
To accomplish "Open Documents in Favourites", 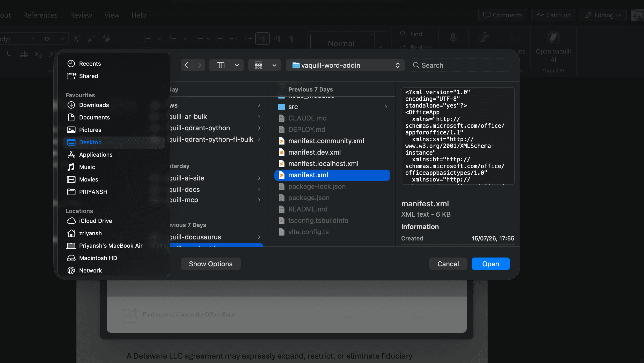I will point(114,117).
